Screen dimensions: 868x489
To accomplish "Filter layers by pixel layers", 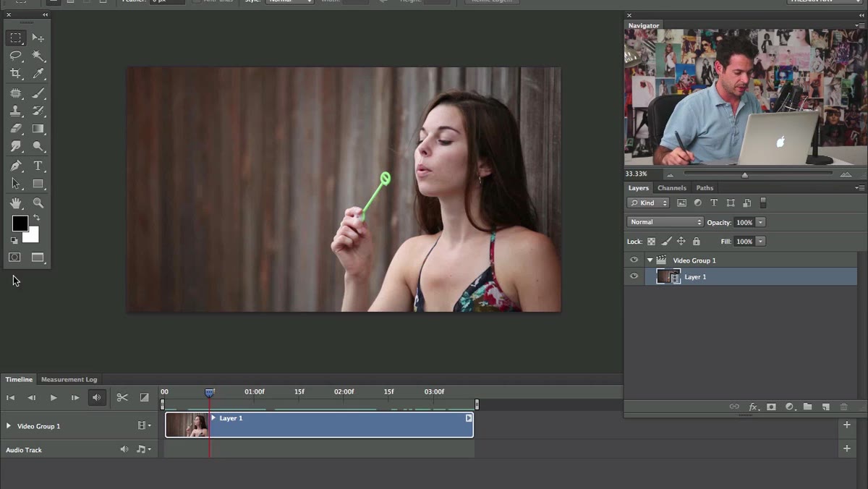I will (681, 203).
